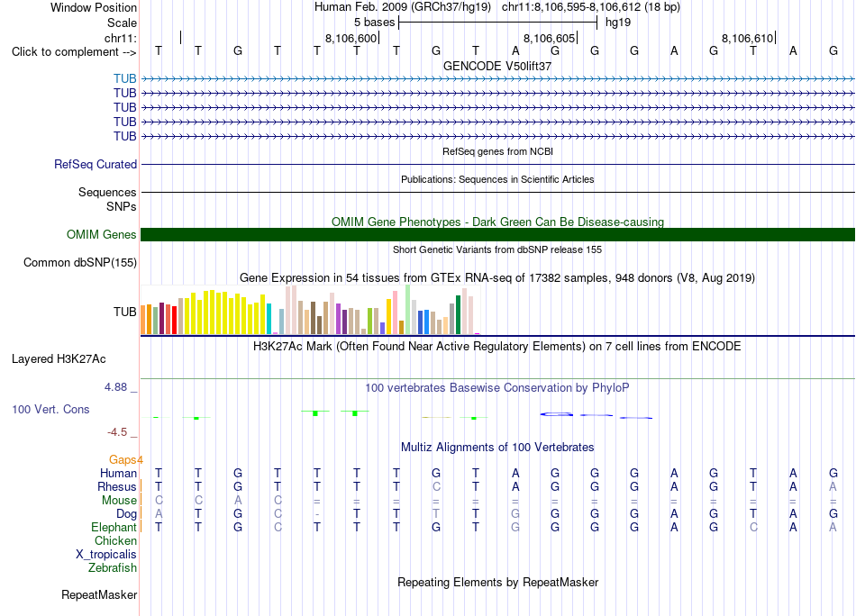Select the Chicken alignment row label

coord(115,540)
